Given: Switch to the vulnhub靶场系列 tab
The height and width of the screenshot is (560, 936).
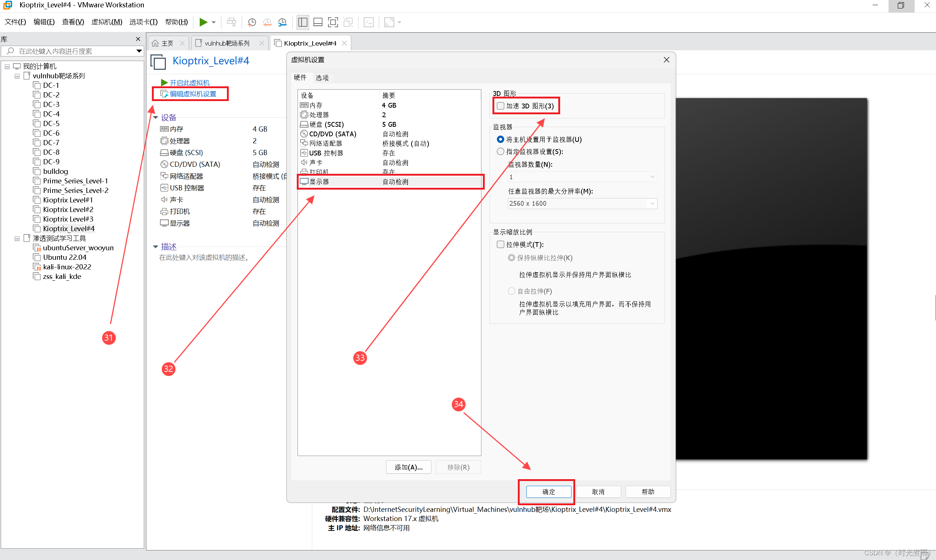Looking at the screenshot, I should (227, 43).
